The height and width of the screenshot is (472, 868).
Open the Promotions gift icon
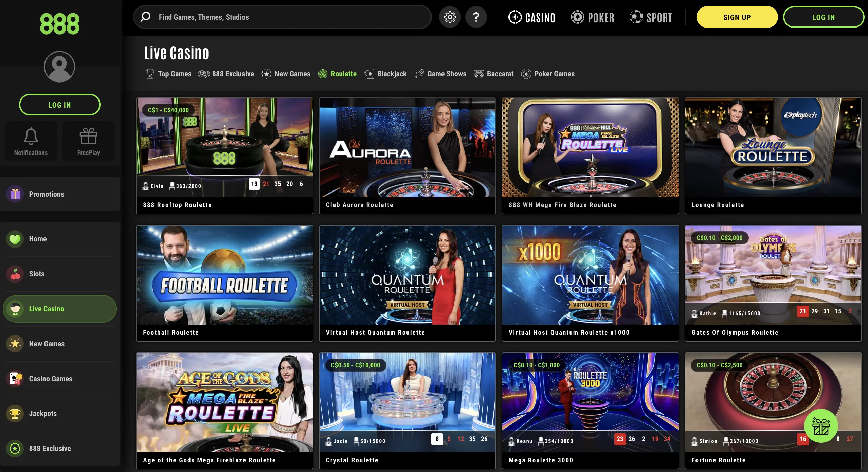point(15,194)
